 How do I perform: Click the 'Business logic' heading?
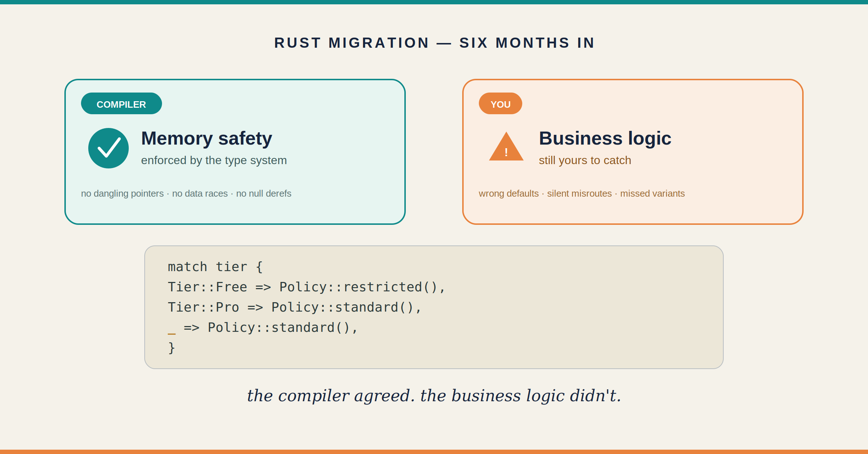[605, 138]
